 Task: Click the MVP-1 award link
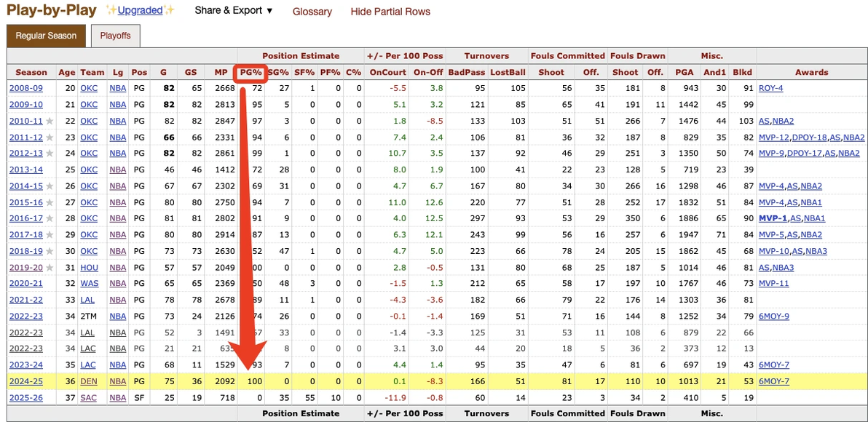click(x=773, y=218)
